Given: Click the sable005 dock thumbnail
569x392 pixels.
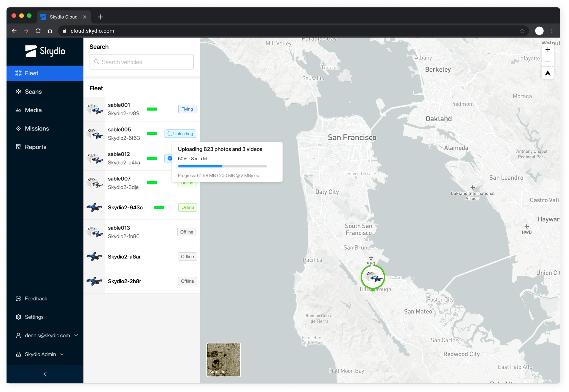Looking at the screenshot, I should point(94,134).
